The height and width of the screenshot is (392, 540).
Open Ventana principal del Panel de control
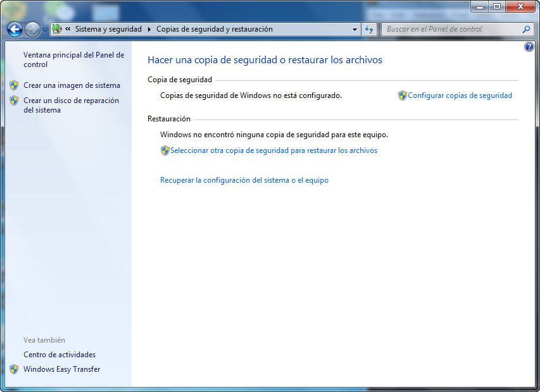(x=73, y=59)
